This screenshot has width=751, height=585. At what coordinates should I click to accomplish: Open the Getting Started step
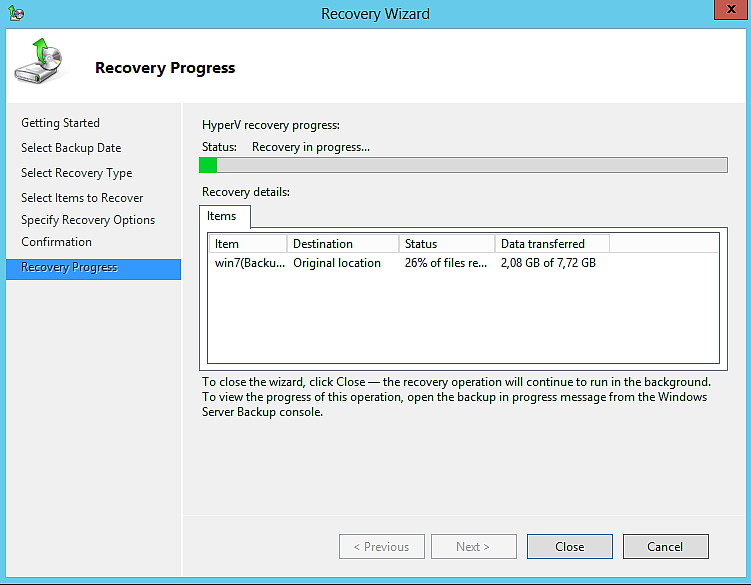coord(60,123)
